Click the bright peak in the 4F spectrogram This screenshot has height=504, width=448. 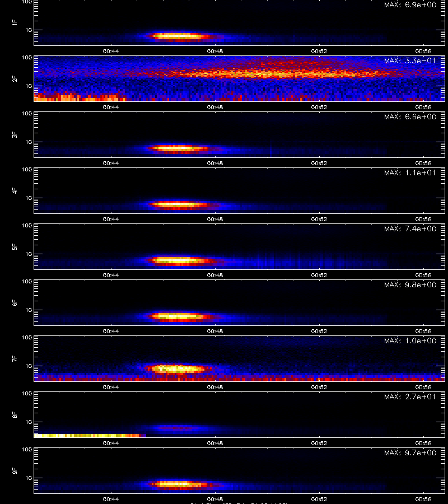[179, 204]
